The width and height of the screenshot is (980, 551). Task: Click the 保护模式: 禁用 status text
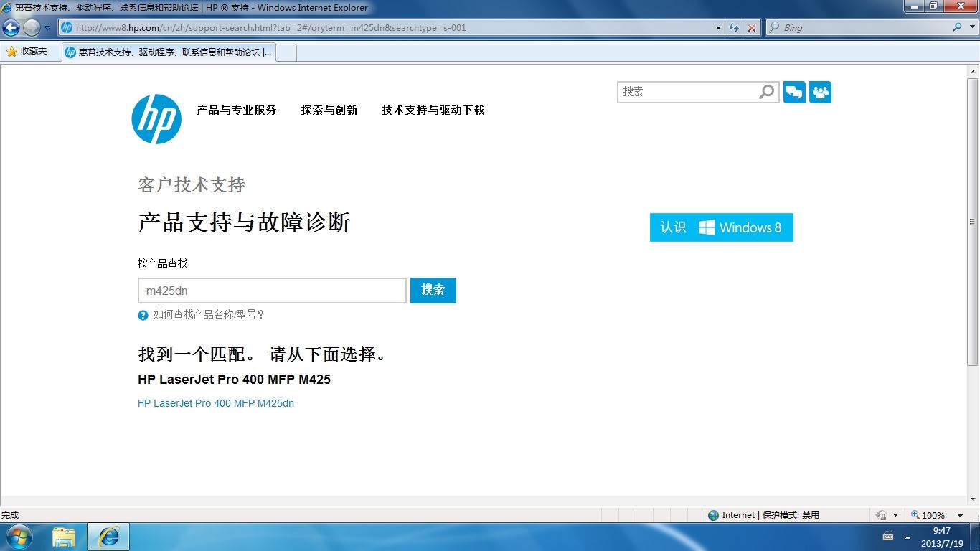791,515
